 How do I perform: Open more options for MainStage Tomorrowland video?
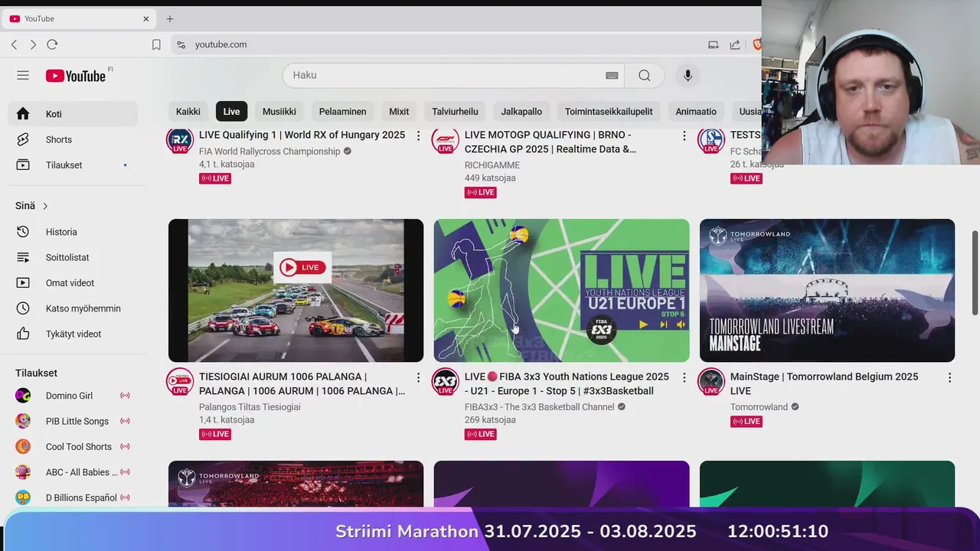click(x=949, y=377)
